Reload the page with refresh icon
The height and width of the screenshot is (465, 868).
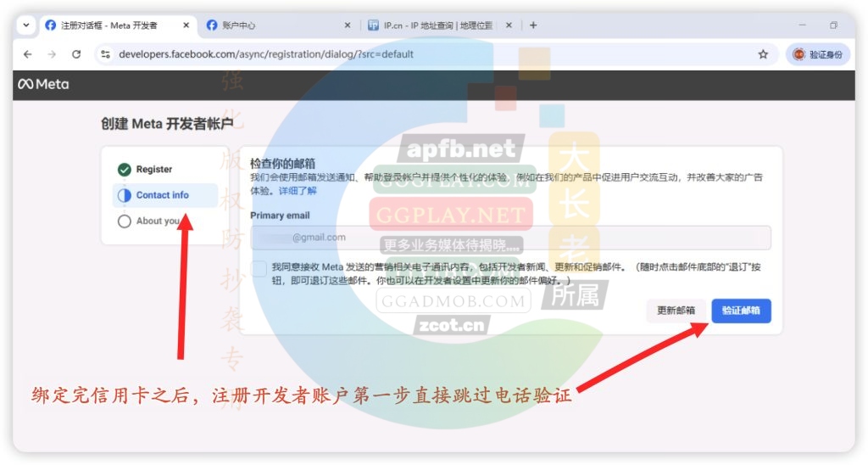click(x=76, y=54)
